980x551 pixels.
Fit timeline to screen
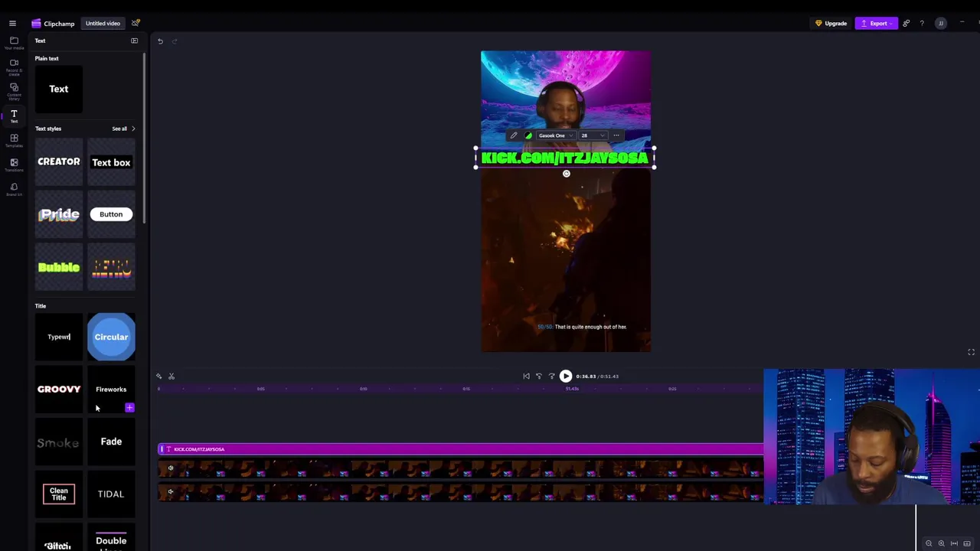coord(954,543)
